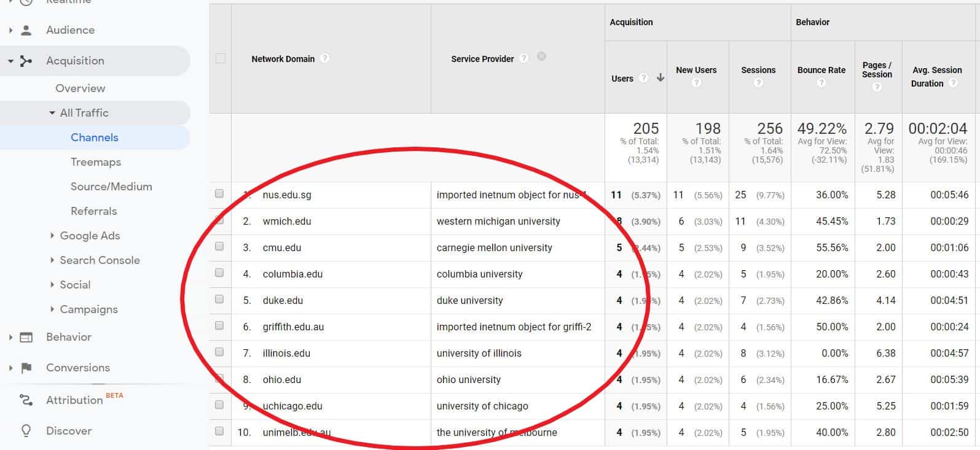The width and height of the screenshot is (980, 450).
Task: Click the 36.00% bounce rate cell
Action: tap(832, 195)
